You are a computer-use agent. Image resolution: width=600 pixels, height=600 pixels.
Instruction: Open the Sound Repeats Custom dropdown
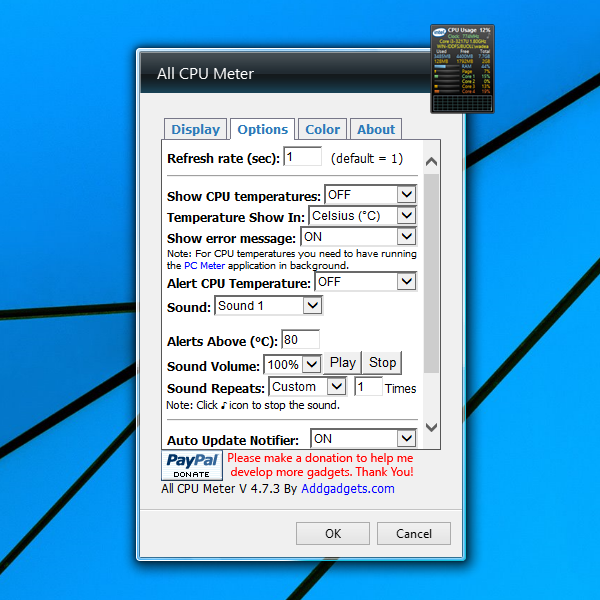click(x=308, y=386)
